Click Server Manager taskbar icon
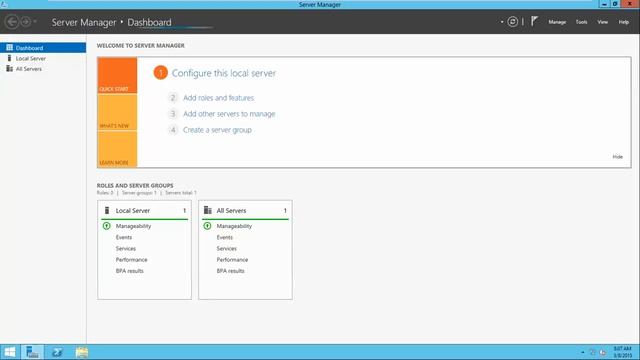The image size is (640, 360). [32, 352]
